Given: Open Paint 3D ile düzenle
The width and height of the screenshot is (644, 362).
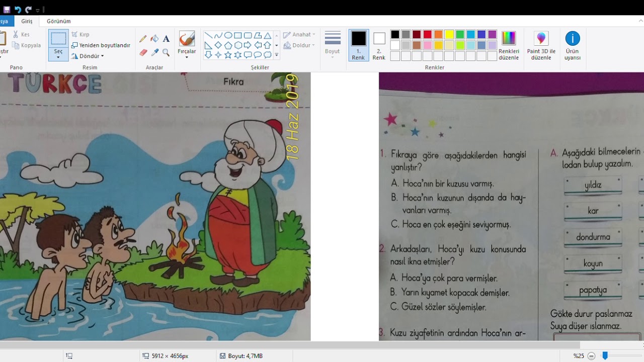Looking at the screenshot, I should [541, 45].
